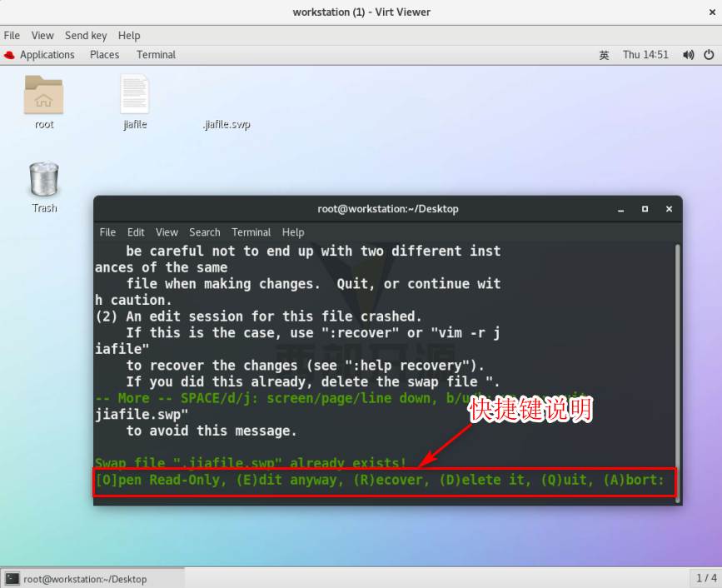Open the terminal window Search menu
The width and height of the screenshot is (722, 588).
(205, 232)
